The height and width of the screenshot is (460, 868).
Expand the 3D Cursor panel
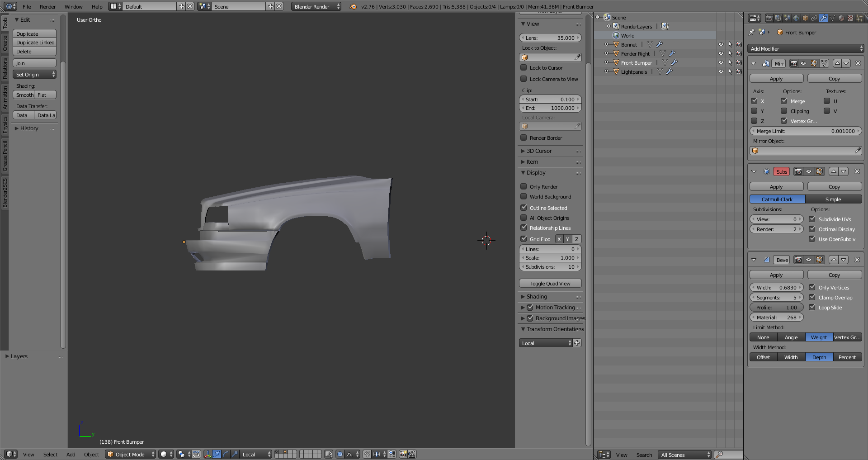coord(539,151)
